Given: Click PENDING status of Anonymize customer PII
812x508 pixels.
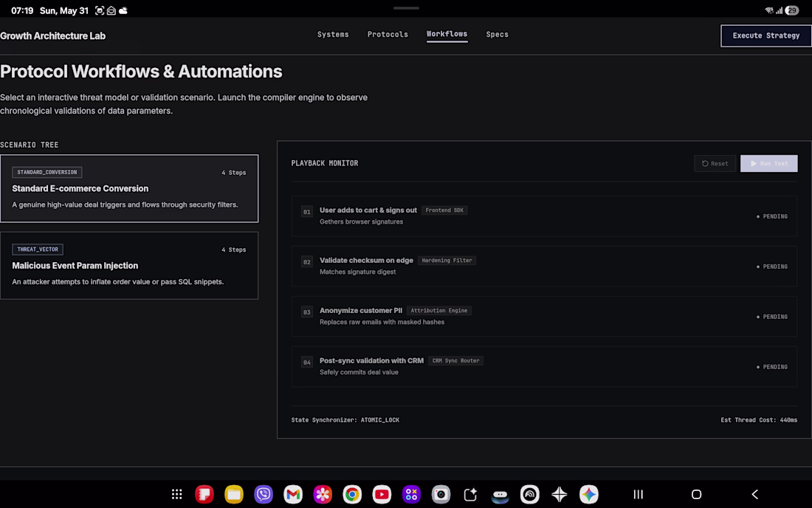Looking at the screenshot, I should click(x=771, y=317).
